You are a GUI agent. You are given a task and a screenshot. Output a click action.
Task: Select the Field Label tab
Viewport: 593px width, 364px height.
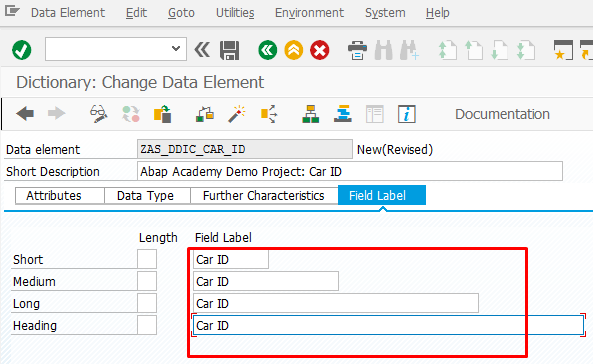(382, 195)
